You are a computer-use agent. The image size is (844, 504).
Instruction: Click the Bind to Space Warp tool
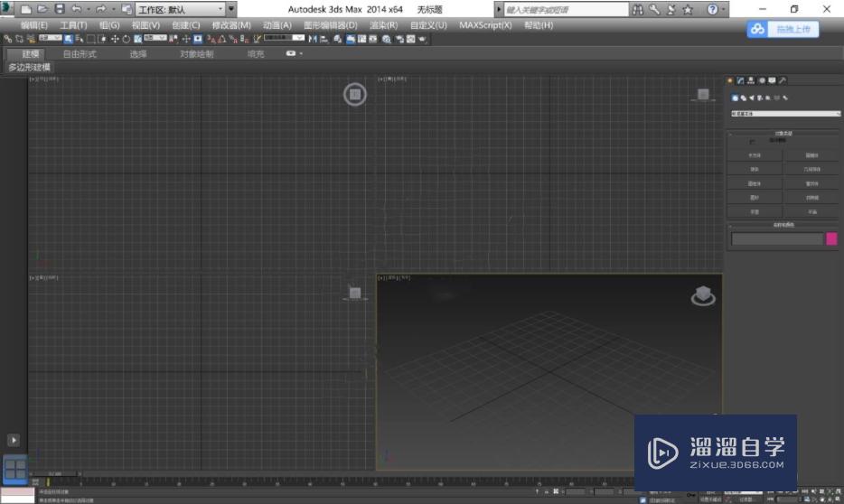point(32,39)
